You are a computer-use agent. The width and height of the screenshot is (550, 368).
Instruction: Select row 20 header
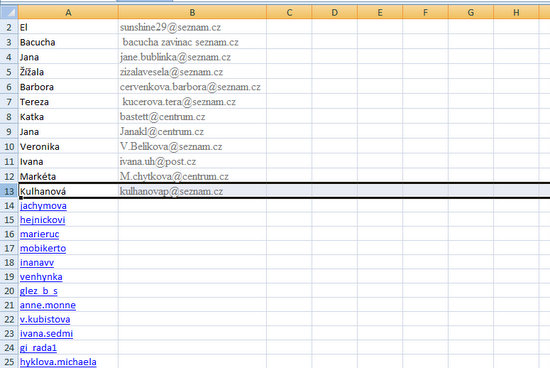pyautogui.click(x=9, y=291)
